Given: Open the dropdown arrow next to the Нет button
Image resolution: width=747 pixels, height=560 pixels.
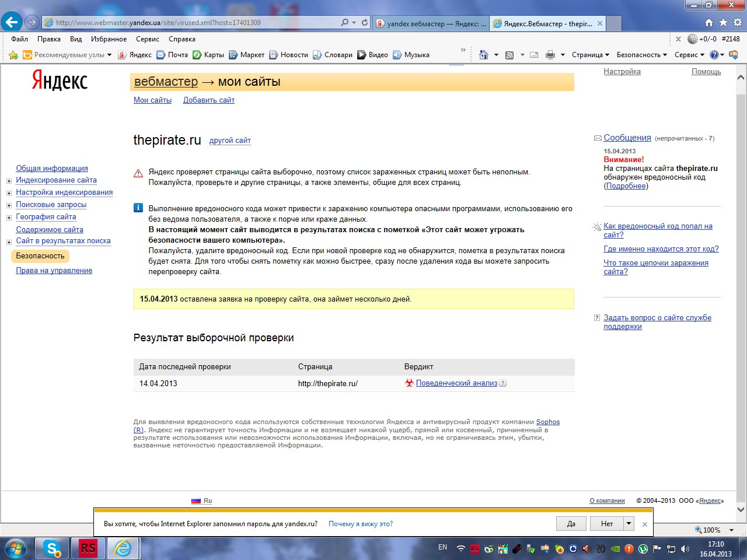Looking at the screenshot, I should pyautogui.click(x=629, y=523).
